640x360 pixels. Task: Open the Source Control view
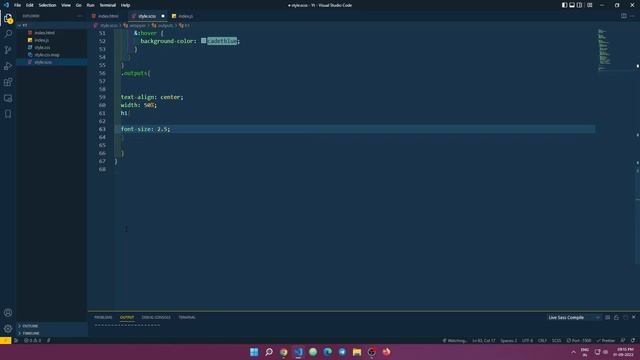(x=8, y=50)
